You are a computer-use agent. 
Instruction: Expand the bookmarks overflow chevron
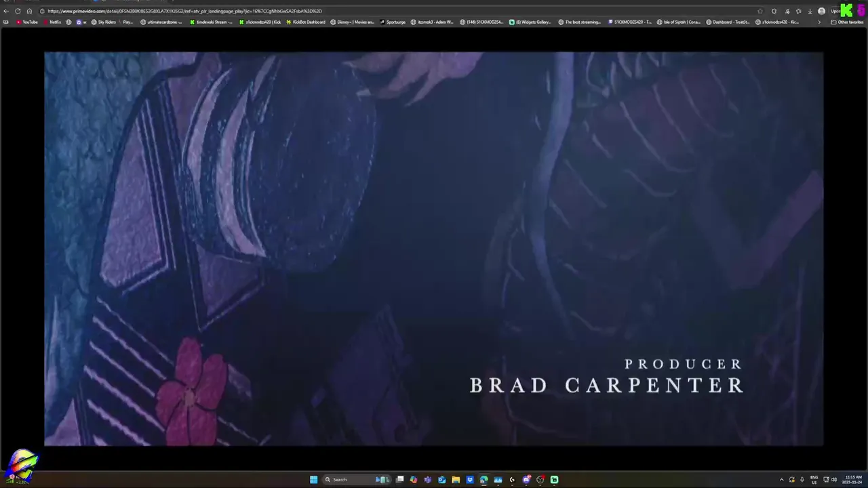pos(819,22)
